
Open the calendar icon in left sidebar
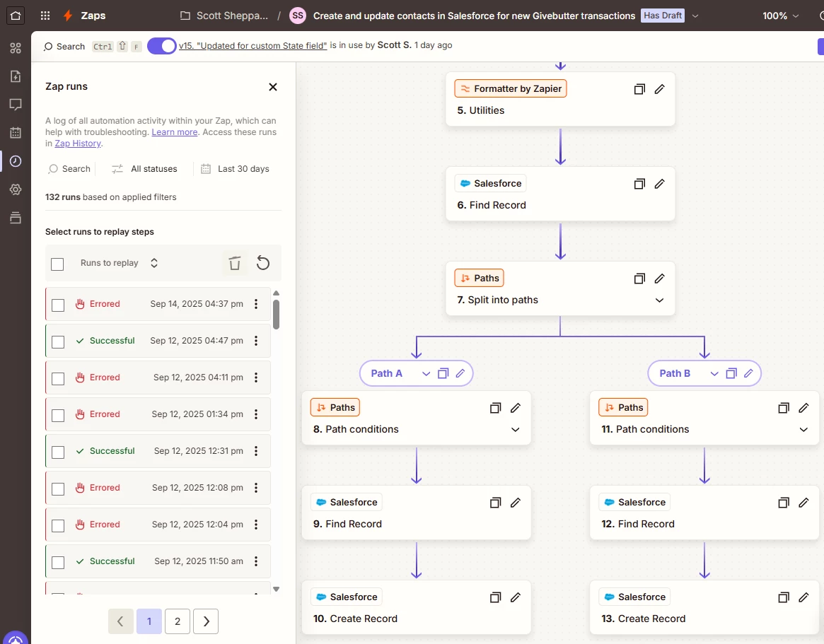pos(16,133)
